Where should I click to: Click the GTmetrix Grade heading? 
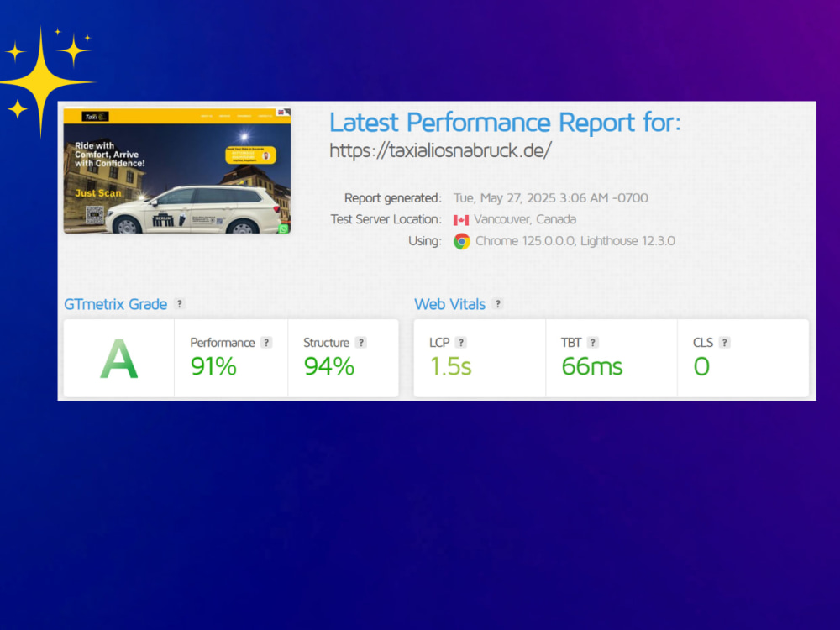pyautogui.click(x=116, y=304)
